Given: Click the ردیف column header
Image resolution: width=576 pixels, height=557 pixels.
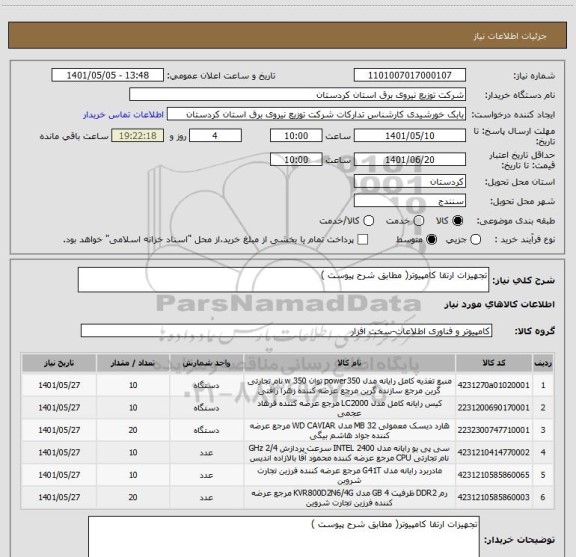Looking at the screenshot, I should (x=543, y=363).
